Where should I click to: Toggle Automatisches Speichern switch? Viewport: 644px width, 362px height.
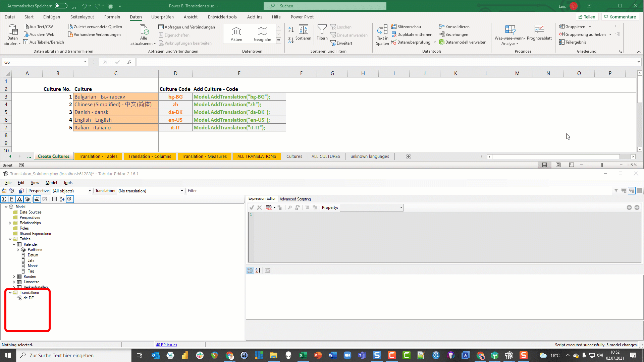click(x=61, y=6)
